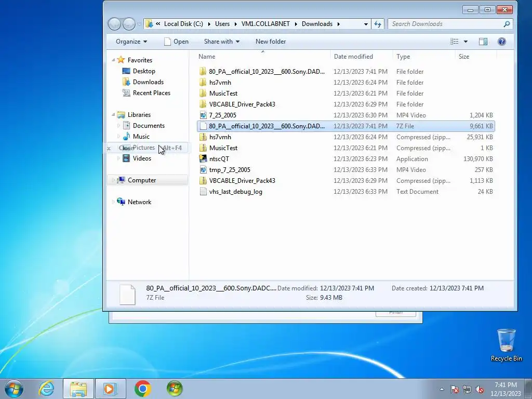Select the Videos library

(142, 158)
